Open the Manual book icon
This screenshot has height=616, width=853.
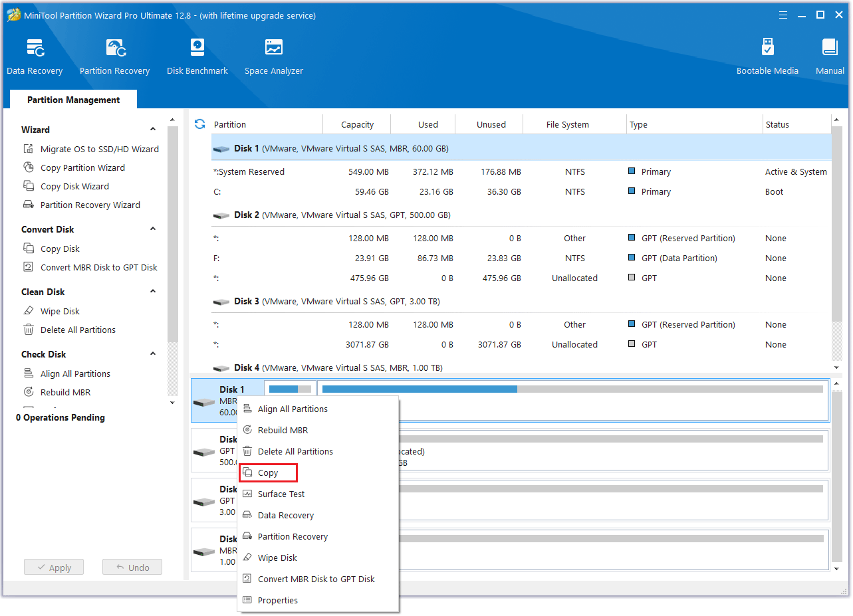830,48
